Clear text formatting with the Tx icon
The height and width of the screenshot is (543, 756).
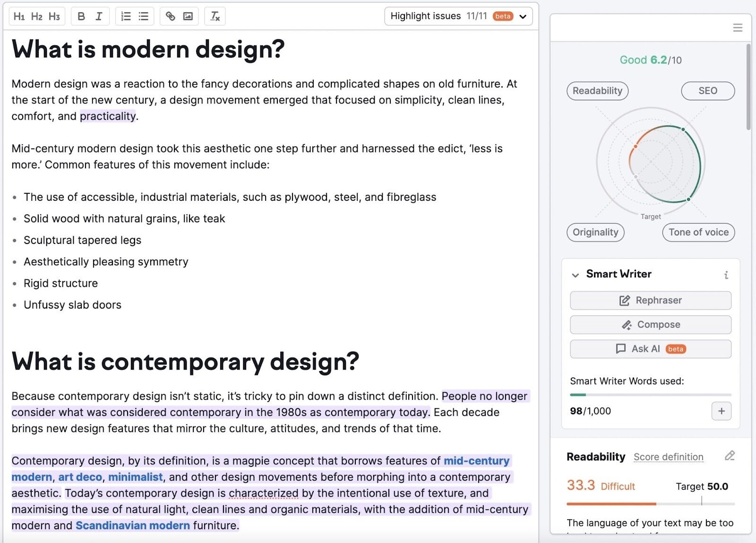pos(215,16)
